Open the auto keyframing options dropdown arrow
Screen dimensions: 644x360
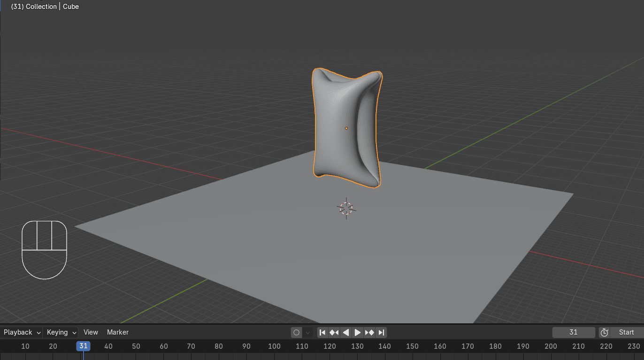(x=308, y=332)
